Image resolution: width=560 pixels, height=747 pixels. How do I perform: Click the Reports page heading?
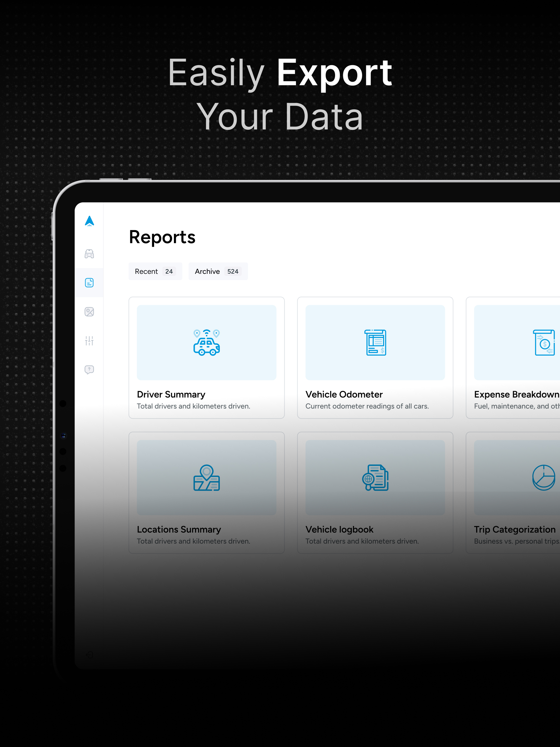162,237
